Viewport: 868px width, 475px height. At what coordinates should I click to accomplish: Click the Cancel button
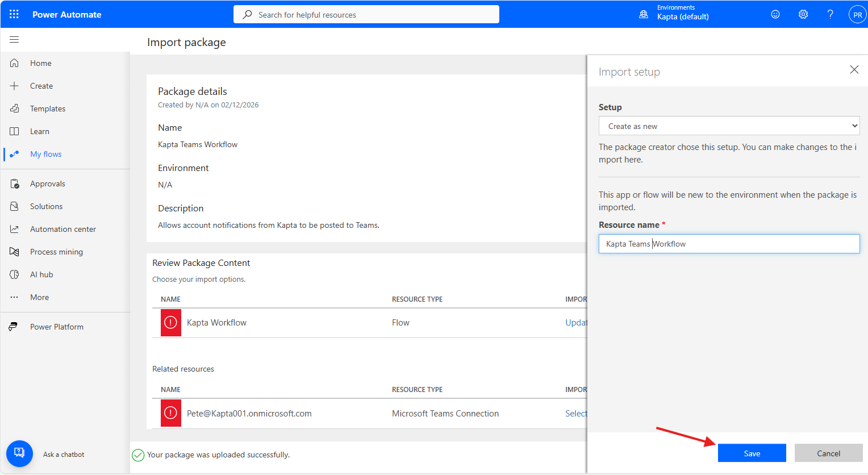point(828,453)
